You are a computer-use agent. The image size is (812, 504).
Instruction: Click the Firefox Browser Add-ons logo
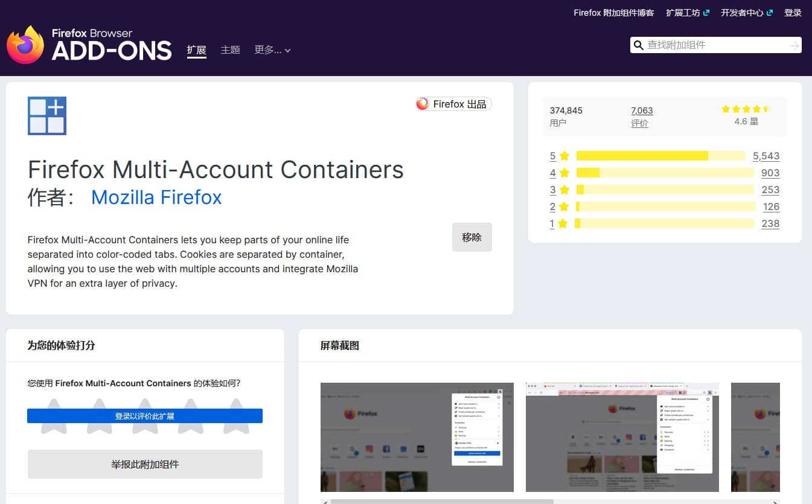click(89, 45)
